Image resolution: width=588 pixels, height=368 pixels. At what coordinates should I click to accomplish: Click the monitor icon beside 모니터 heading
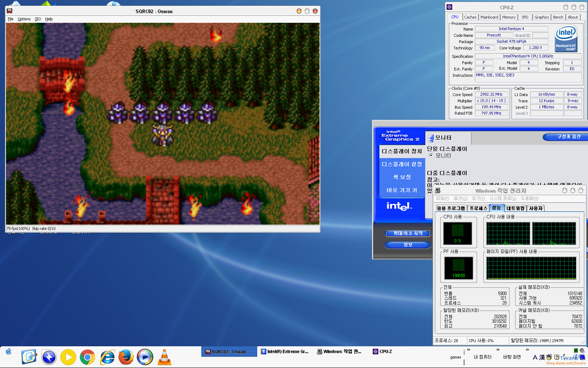tap(430, 138)
